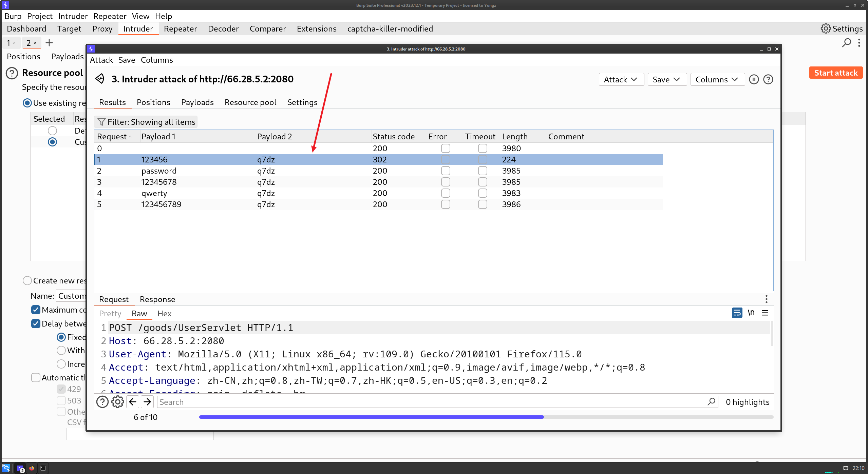This screenshot has width=868, height=474.
Task: Click the Burp Suite icon in the taskbar
Action: 20,468
